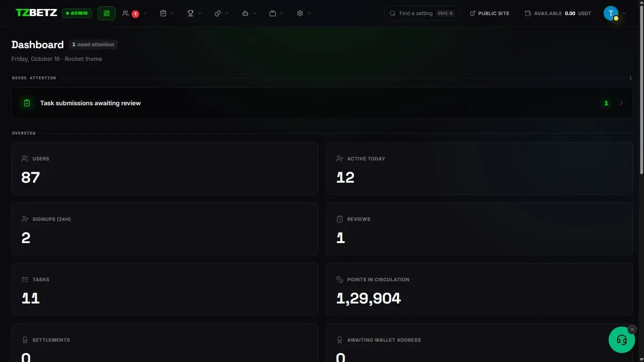Click the red notification badge on users
This screenshot has width=644, height=362.
click(135, 14)
